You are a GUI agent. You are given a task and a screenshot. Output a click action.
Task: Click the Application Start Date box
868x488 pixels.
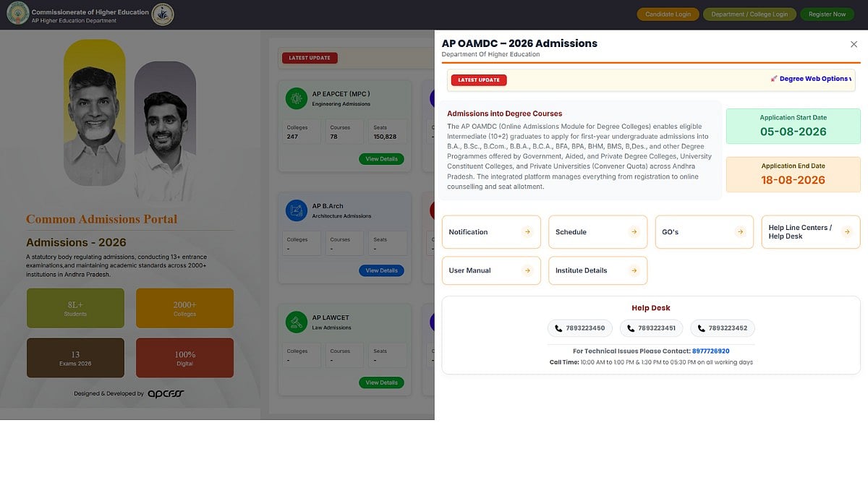(x=793, y=127)
